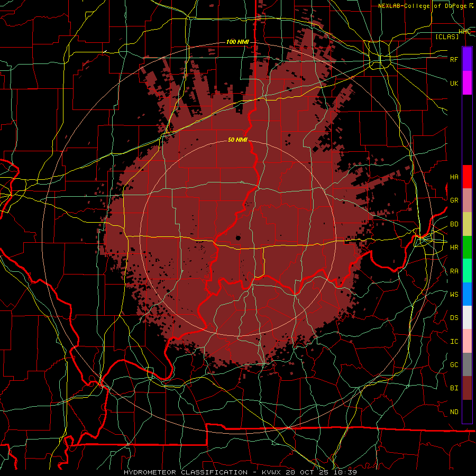
Task: Click the WS legend label
Action: tap(454, 295)
